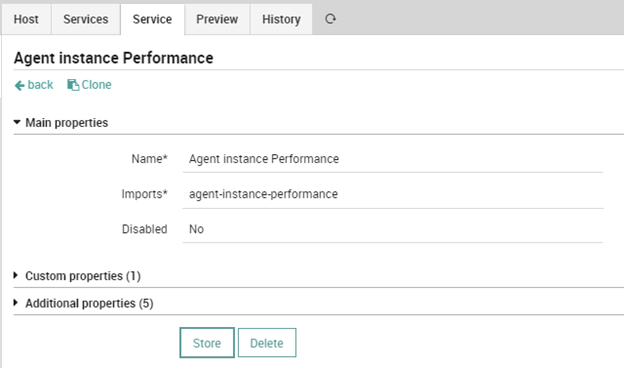The image size is (624, 368).
Task: Open the Preview tab
Action: tap(217, 19)
